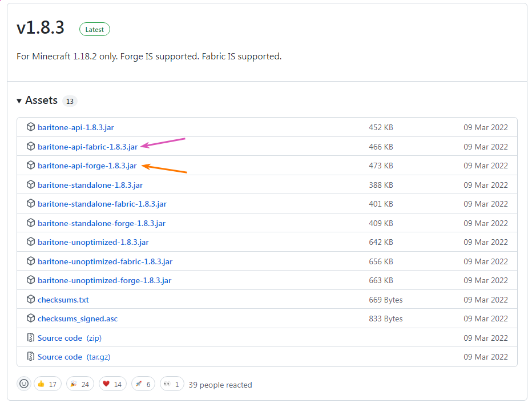The width and height of the screenshot is (532, 407).
Task: Click the 473 KB size value
Action: pyautogui.click(x=381, y=166)
